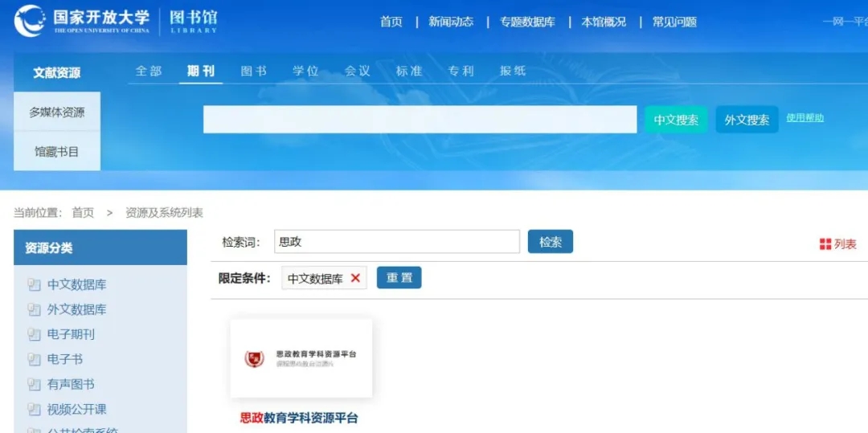
Task: Select 电子期刊 in resource categories
Action: (71, 334)
